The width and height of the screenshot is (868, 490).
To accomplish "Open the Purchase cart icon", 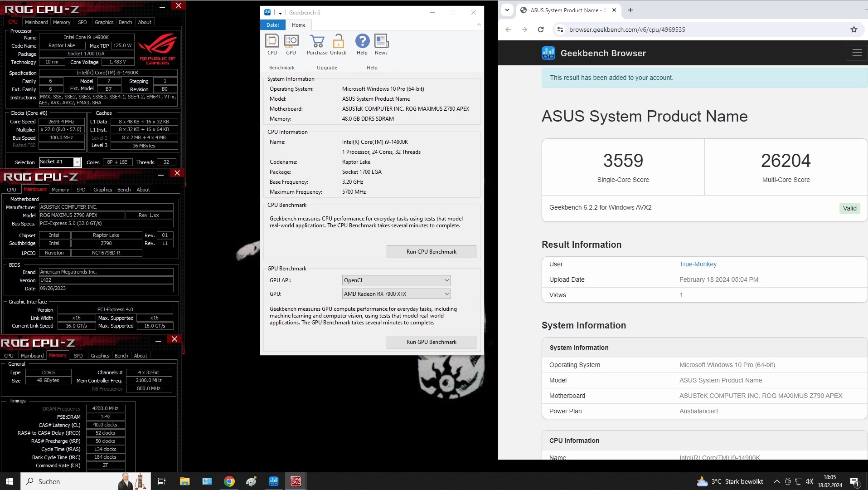I will point(317,44).
